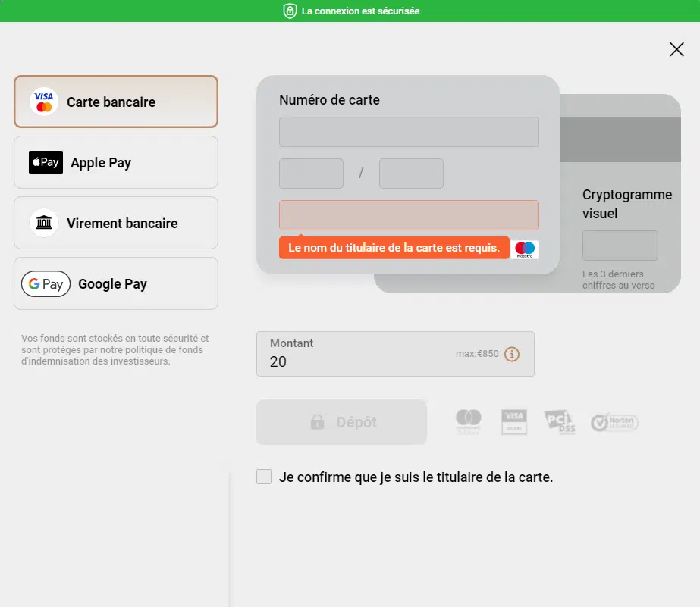Viewport: 700px width, 607px height.
Task: Click 'Les 3 derniers chiffres au verso' hint
Action: click(x=618, y=280)
